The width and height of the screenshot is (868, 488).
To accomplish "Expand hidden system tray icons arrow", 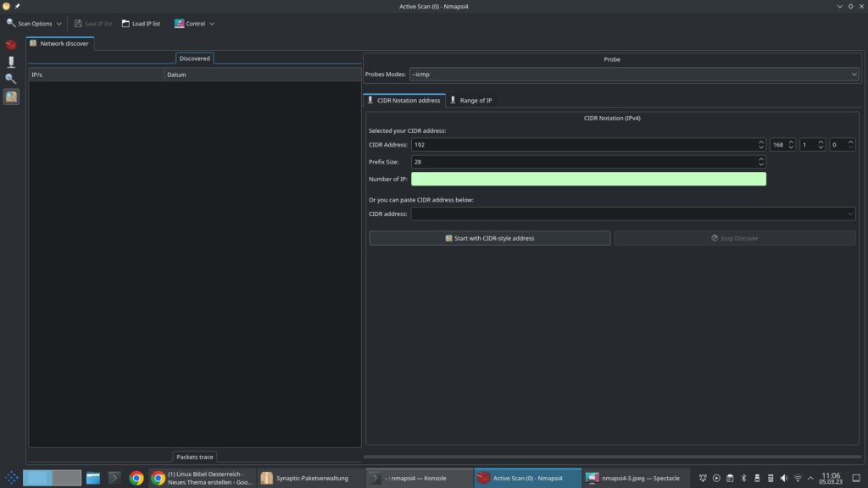I will point(810,478).
